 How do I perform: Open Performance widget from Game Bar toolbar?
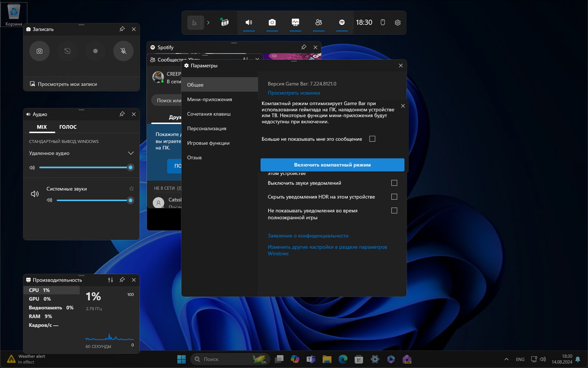click(x=295, y=23)
